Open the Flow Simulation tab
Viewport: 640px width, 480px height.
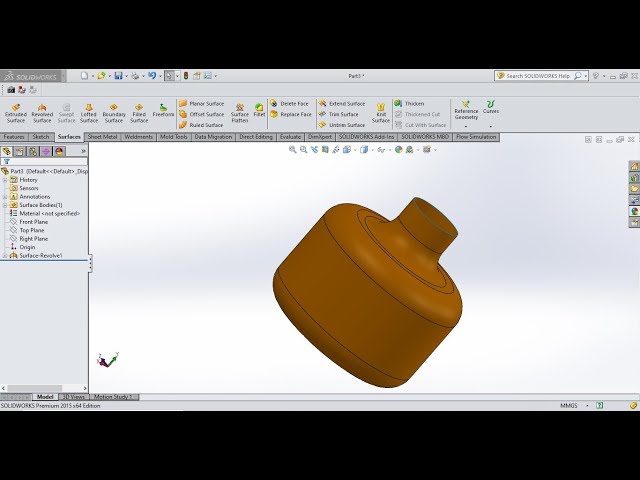[x=476, y=137]
